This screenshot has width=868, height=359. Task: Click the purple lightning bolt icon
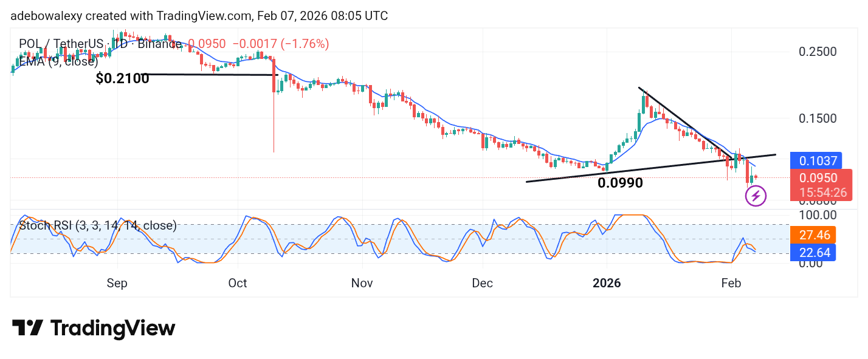pos(756,196)
